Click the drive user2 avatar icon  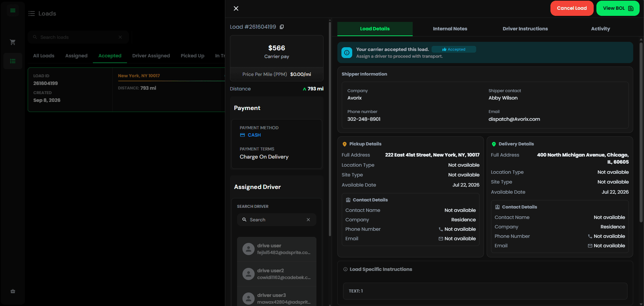(x=249, y=274)
